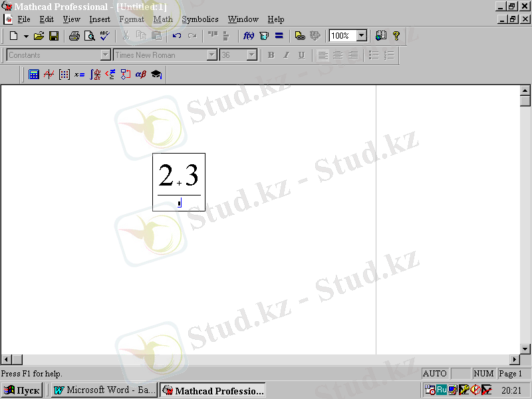The image size is (532, 399).
Task: Click the horizontal scrollbar left arrow
Action: pos(7,359)
